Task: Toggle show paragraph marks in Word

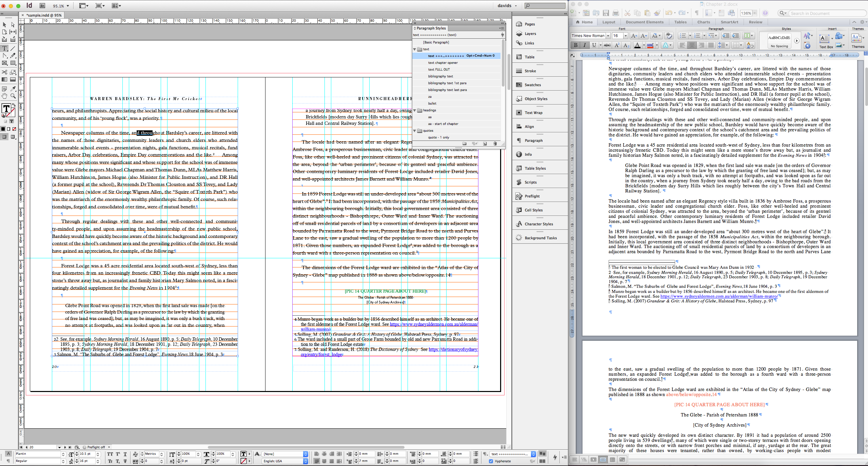Action: click(696, 13)
